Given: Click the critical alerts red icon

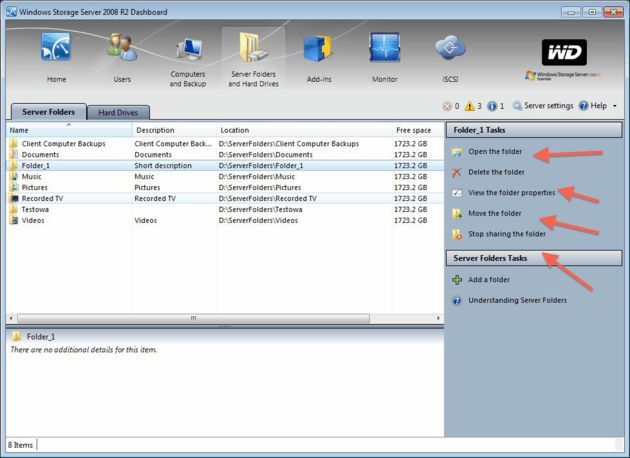Looking at the screenshot, I should (x=447, y=106).
